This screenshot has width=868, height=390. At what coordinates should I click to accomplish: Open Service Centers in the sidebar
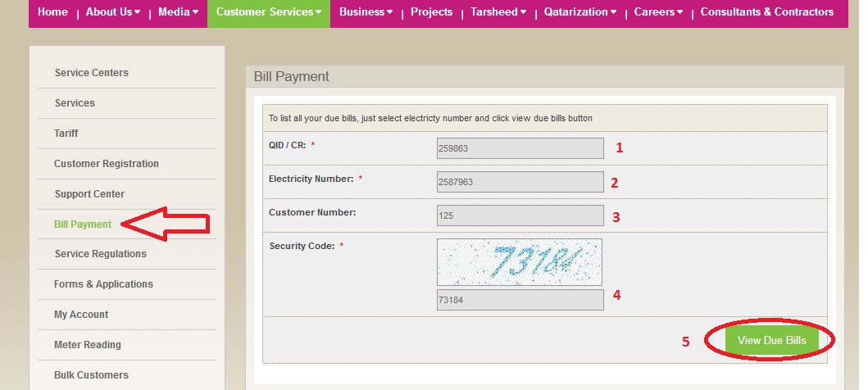pos(91,73)
